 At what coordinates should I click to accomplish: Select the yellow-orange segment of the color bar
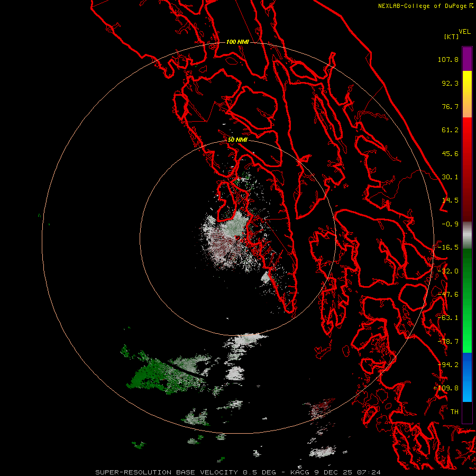point(467,94)
